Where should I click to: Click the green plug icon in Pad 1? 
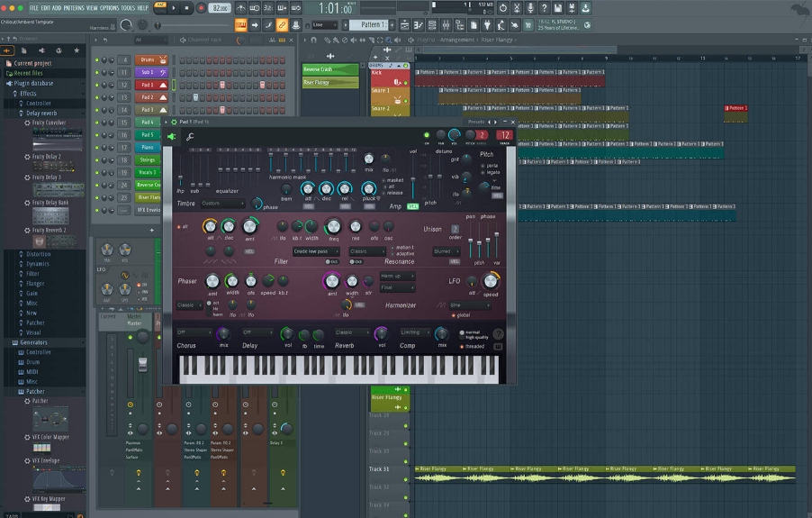[x=171, y=137]
